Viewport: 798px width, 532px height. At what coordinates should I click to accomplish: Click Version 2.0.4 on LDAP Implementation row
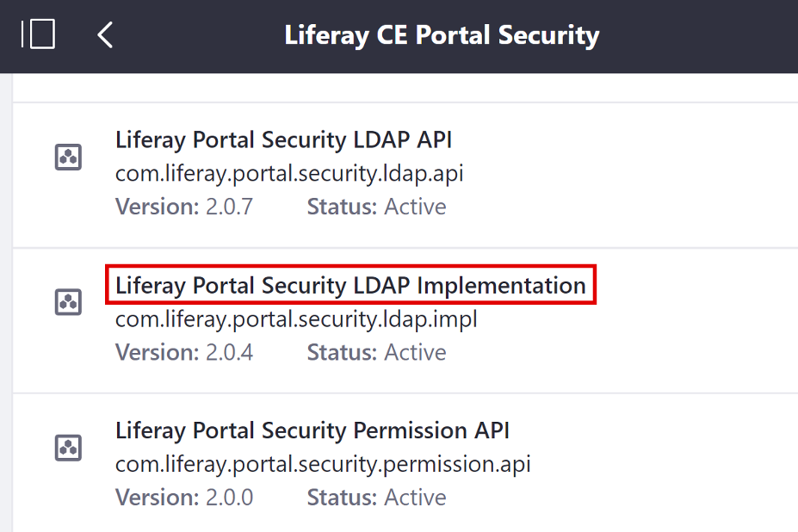pos(184,352)
